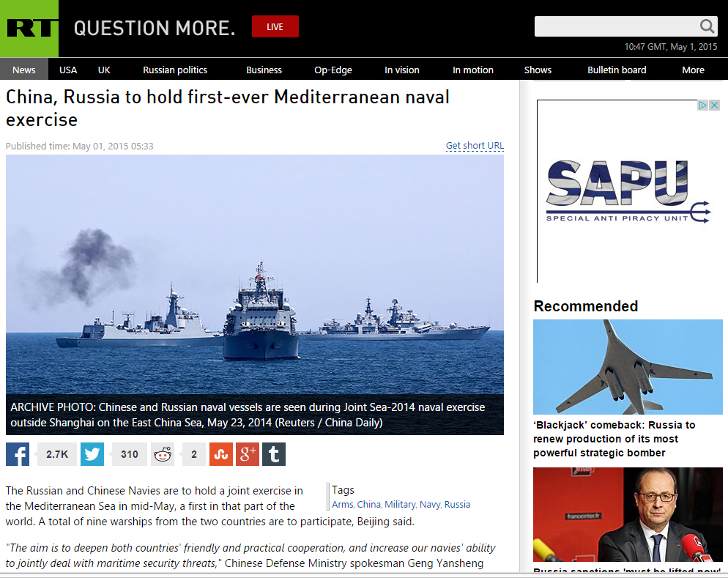Share article via Facebook icon
Image resolution: width=728 pixels, height=578 pixels.
18,454
